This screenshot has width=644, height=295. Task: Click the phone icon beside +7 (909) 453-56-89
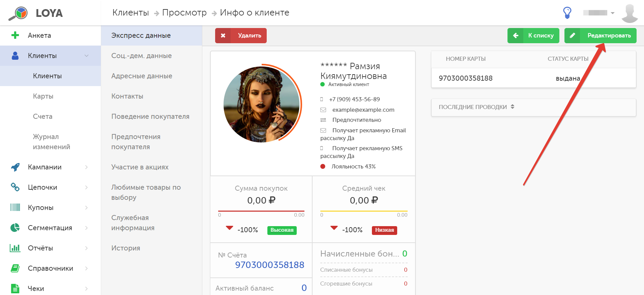tap(322, 99)
